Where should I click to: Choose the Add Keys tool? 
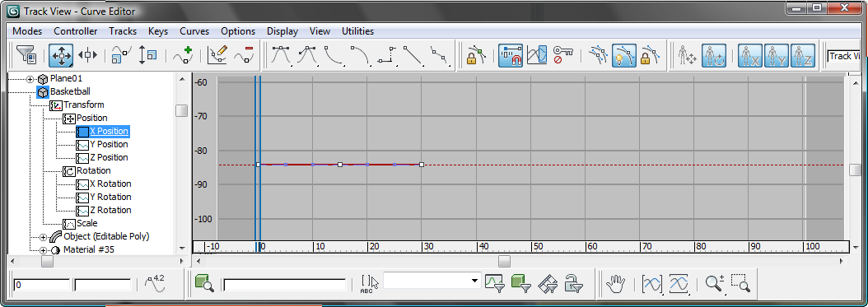pyautogui.click(x=182, y=55)
